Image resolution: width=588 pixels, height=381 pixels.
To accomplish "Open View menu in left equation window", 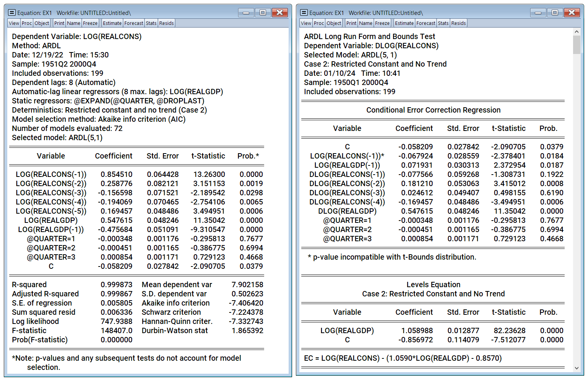I will 14,23.
